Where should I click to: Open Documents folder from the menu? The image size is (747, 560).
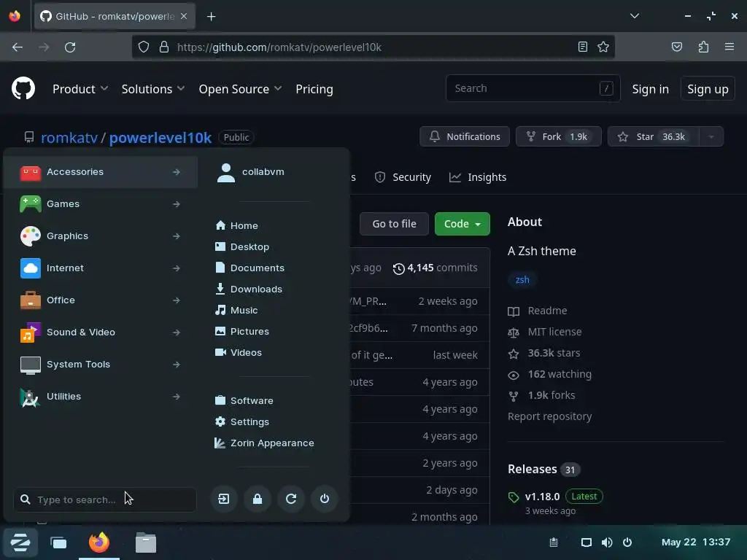pos(249,268)
